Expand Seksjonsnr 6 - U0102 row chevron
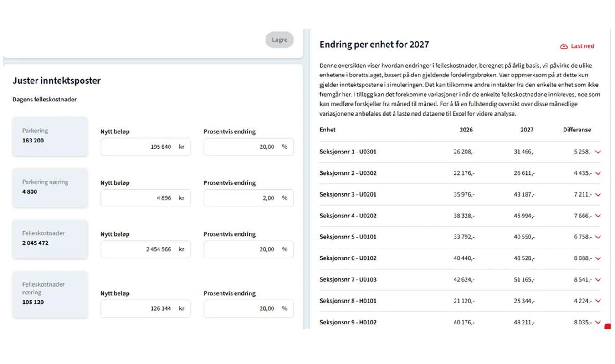Screen dimensions: 615x364 pos(598,258)
